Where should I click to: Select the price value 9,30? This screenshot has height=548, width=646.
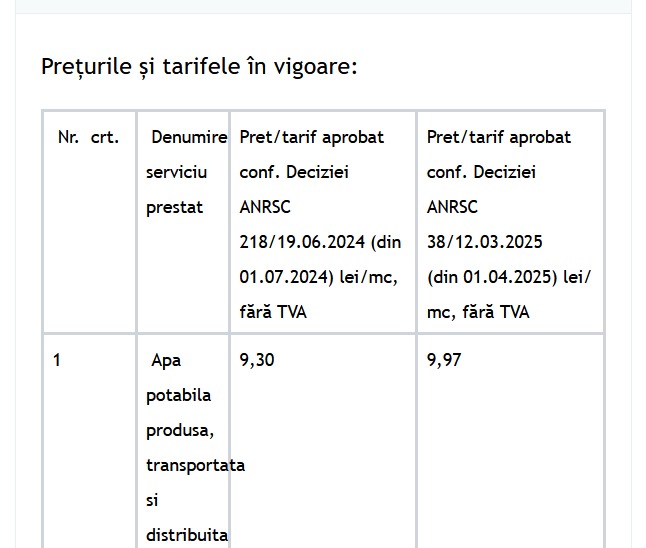pyautogui.click(x=257, y=360)
